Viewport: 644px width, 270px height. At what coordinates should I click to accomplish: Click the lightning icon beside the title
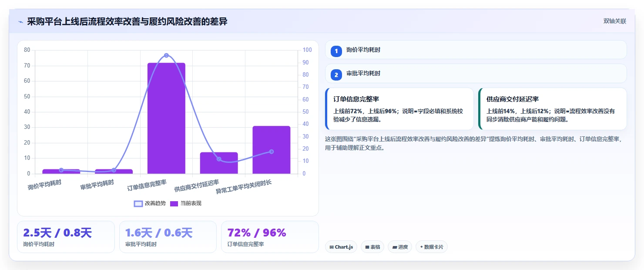point(20,22)
